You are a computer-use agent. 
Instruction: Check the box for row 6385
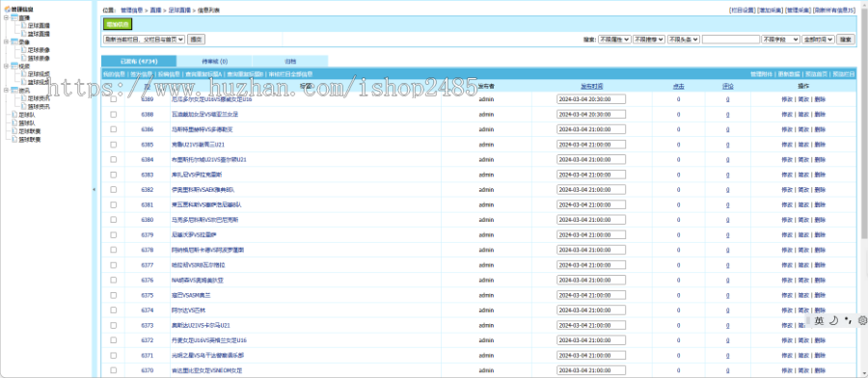click(x=114, y=145)
